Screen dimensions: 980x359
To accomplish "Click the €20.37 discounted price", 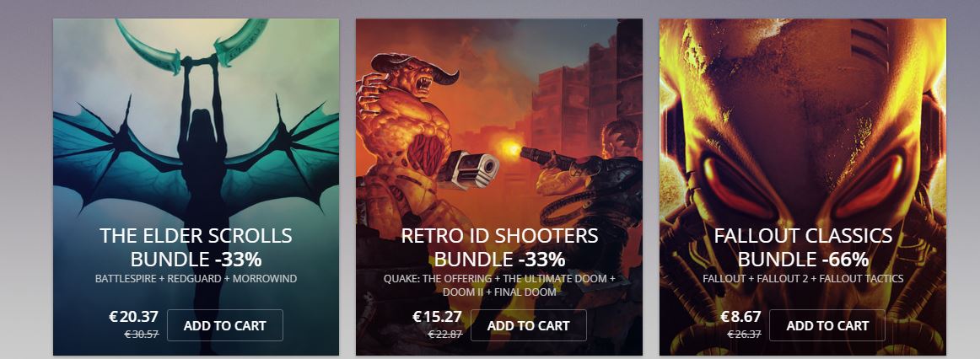I will coord(134,317).
